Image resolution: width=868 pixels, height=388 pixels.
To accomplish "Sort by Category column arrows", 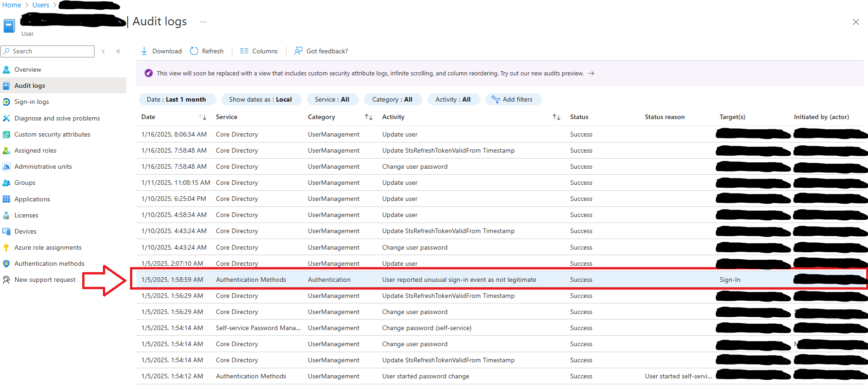I will (368, 117).
